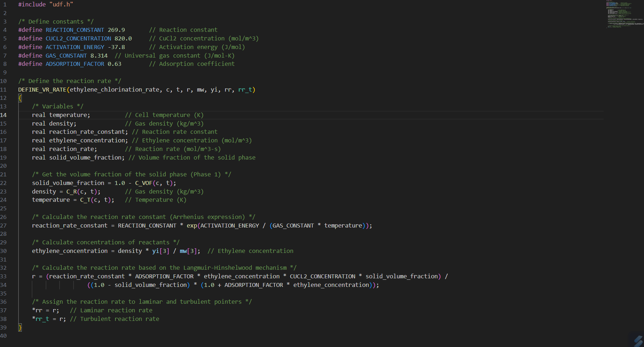Click mw[3] in the concentration assignment

point(188,251)
